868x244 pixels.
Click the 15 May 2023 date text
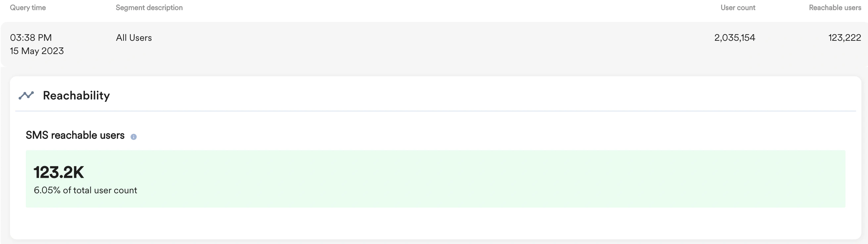[37, 51]
